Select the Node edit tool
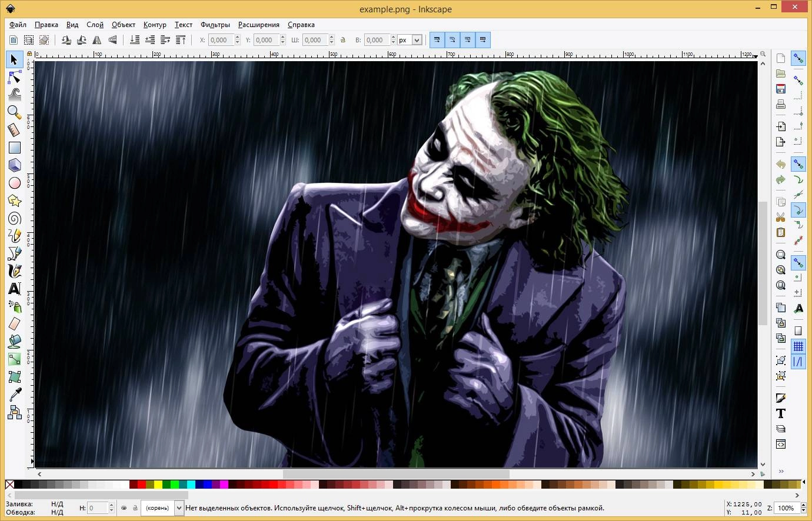 (14, 77)
